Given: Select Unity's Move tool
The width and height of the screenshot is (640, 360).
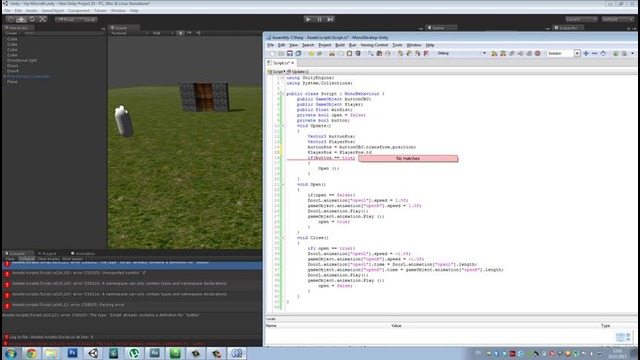Looking at the screenshot, I should click(x=21, y=19).
